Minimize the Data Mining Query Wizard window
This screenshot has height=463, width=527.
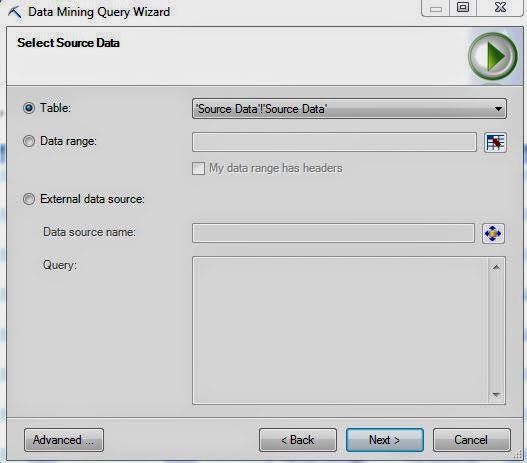[436, 8]
